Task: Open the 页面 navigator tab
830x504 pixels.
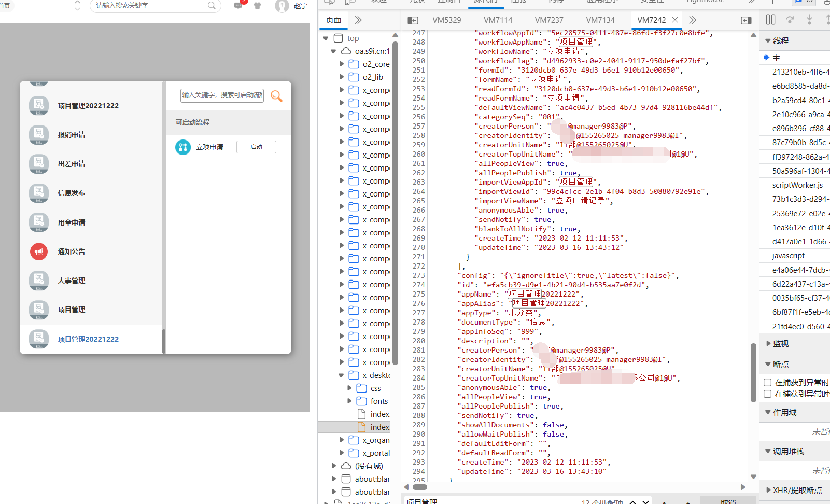Action: click(333, 20)
